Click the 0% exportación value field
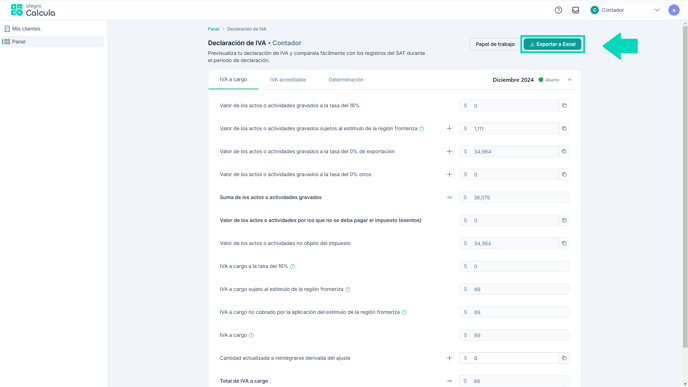 point(509,151)
